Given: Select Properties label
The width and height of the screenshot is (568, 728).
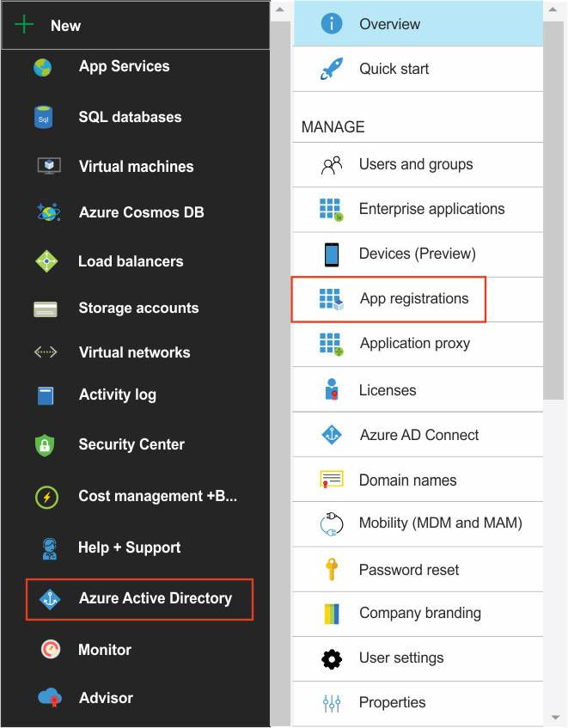Looking at the screenshot, I should tap(392, 702).
